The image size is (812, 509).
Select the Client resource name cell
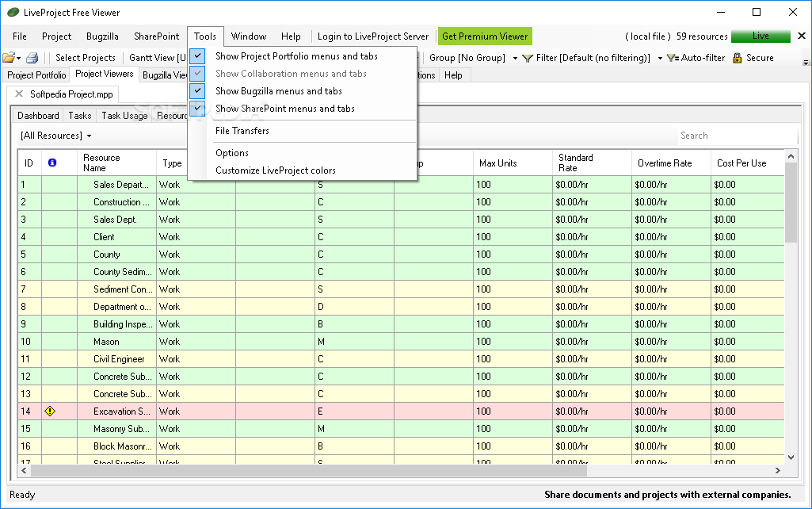[x=116, y=237]
